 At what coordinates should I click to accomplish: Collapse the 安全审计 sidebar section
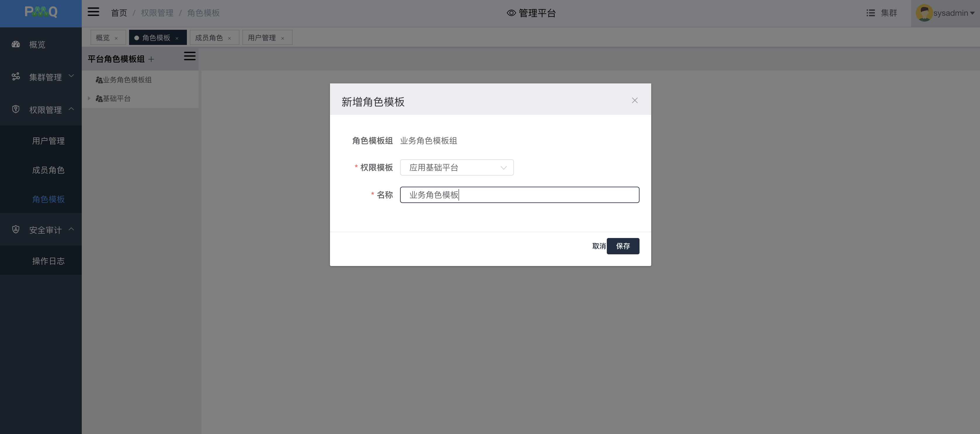coord(45,230)
